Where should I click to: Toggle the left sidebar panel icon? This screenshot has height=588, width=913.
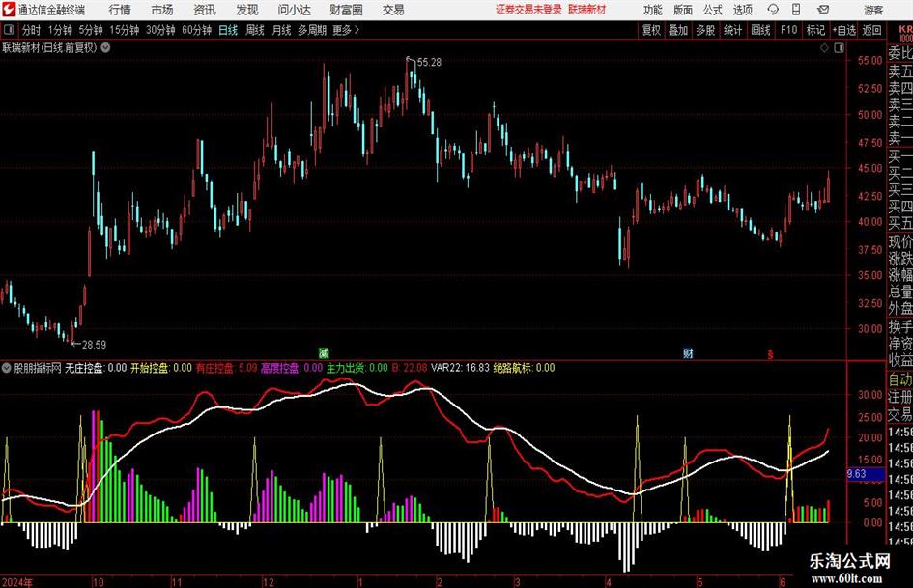[x=9, y=30]
